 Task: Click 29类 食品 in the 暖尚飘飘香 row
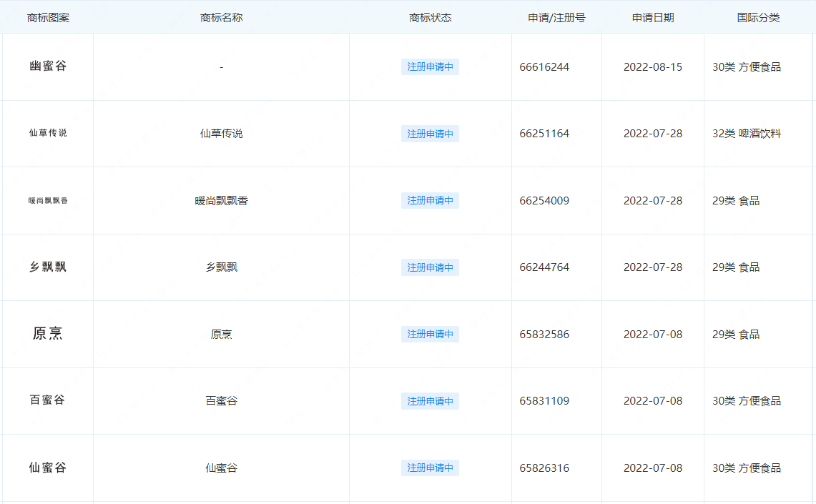[736, 201]
